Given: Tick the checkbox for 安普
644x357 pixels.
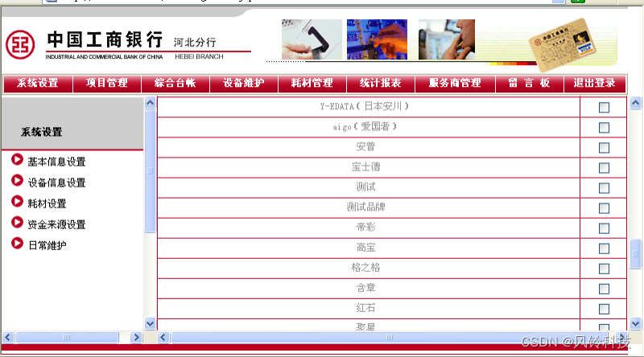Looking at the screenshot, I should (x=604, y=148).
